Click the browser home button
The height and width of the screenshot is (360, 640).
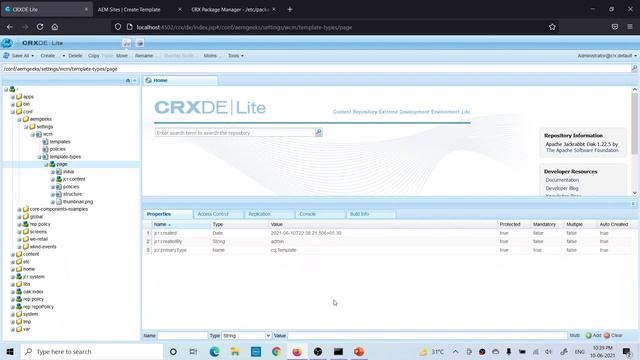point(55,27)
